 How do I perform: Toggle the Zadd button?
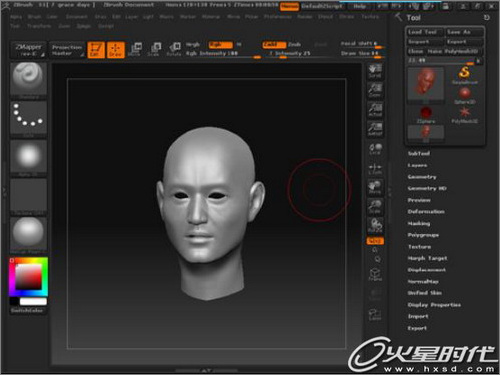274,44
